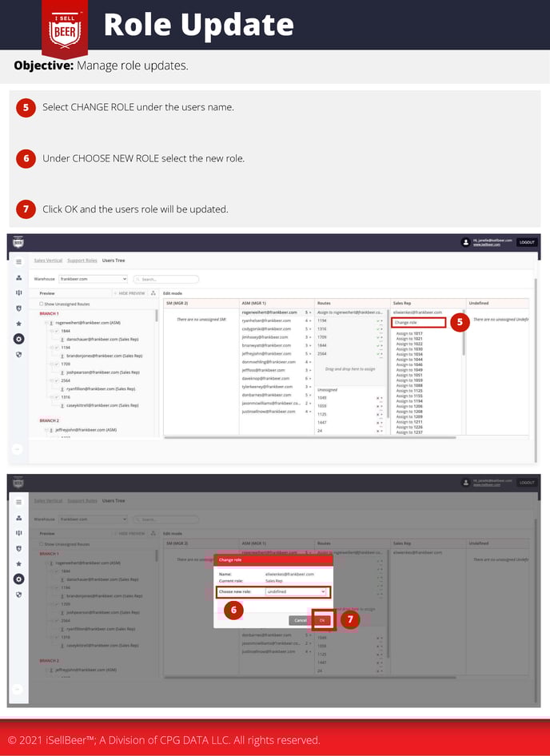The image size is (550, 756).
Task: Click the x toggle beside unassigned route 1049, upper screenshot
Action: click(x=379, y=398)
